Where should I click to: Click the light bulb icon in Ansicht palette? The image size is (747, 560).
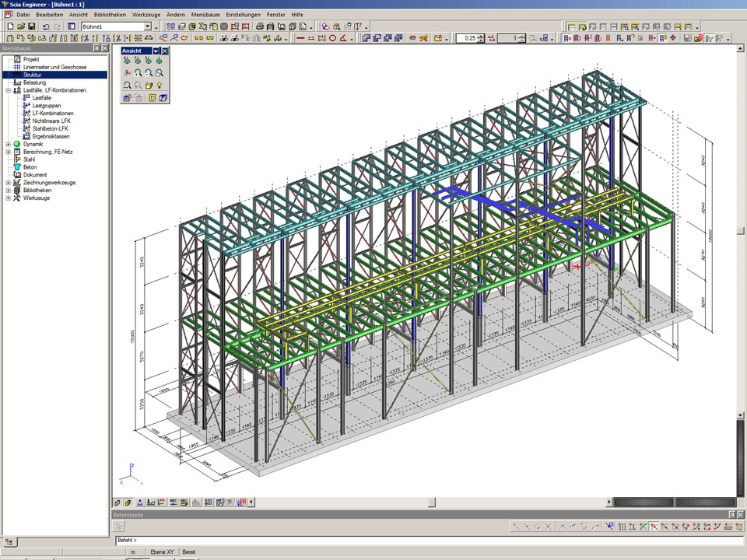coord(160,85)
